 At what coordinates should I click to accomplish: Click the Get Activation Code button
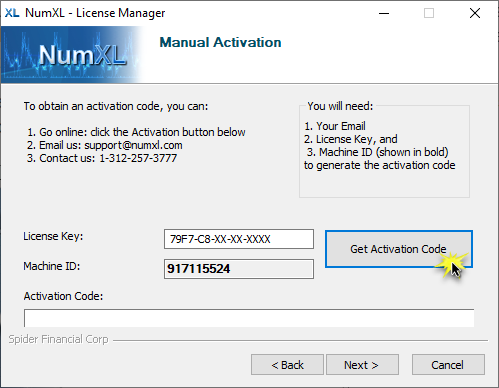coord(399,249)
